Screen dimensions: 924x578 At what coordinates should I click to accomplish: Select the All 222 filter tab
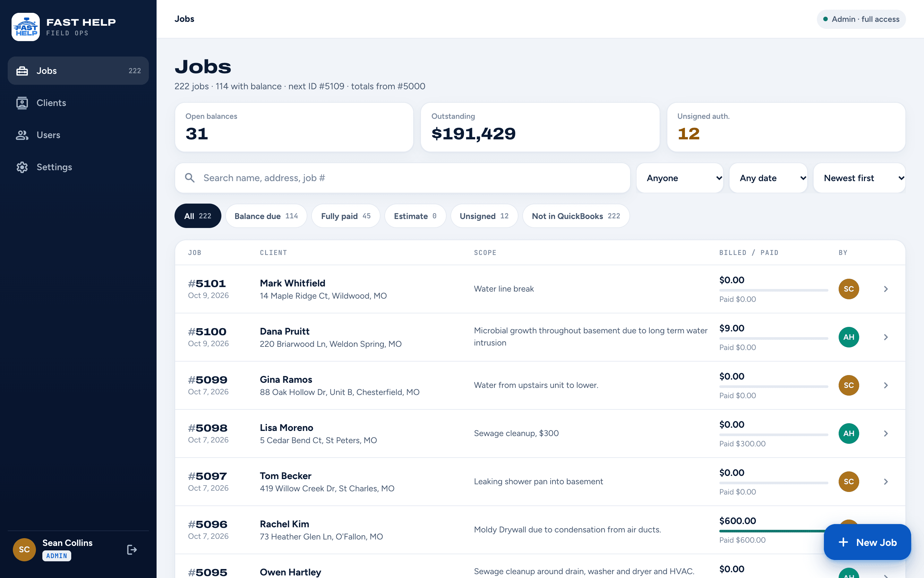click(198, 216)
